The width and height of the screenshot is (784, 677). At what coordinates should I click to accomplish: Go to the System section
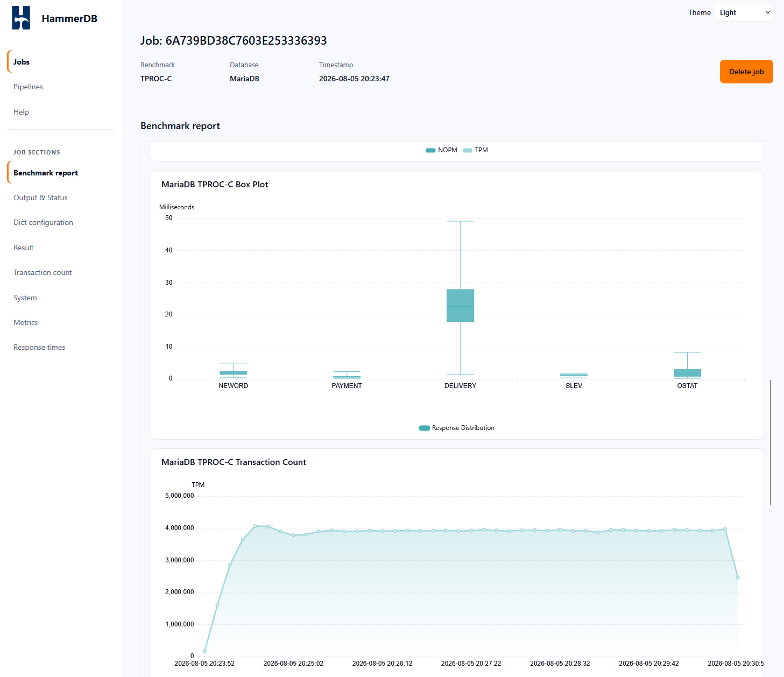25,298
